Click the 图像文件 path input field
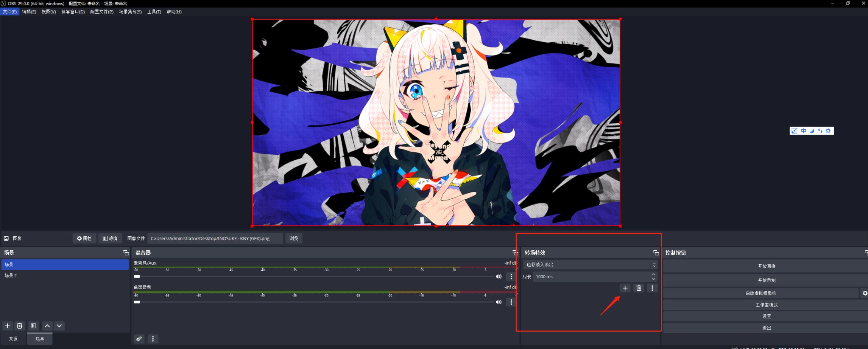Viewport: 868px width, 349px height. [215, 238]
